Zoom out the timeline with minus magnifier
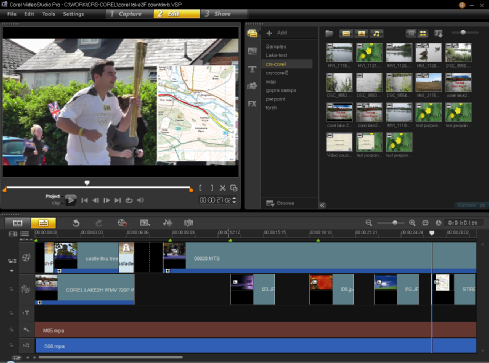This screenshot has height=363, width=489. click(369, 223)
